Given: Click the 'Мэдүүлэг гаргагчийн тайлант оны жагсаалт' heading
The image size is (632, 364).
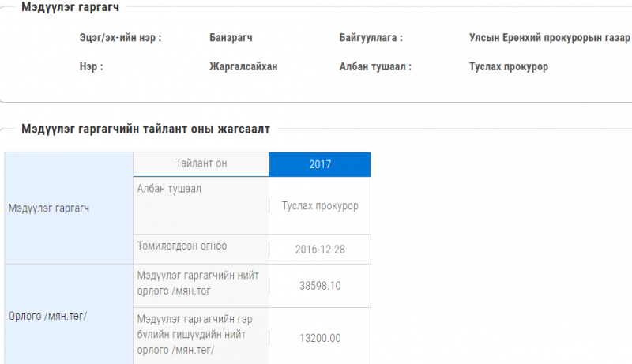Looking at the screenshot, I should click(x=145, y=128).
